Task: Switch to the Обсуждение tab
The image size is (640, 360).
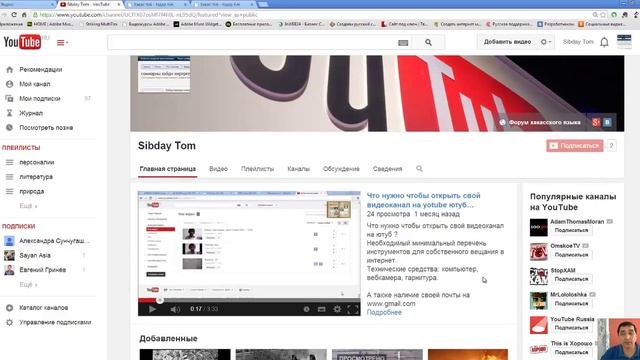Action: (341, 169)
